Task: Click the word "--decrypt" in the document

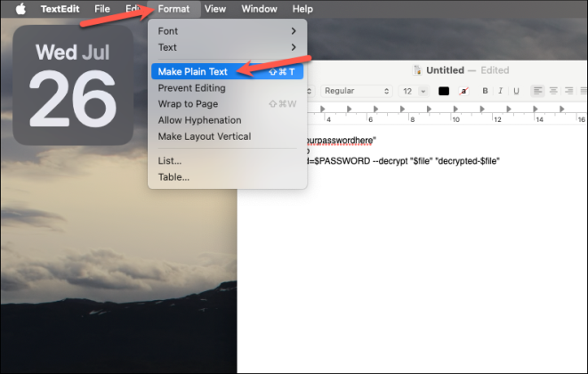Action: [390, 161]
